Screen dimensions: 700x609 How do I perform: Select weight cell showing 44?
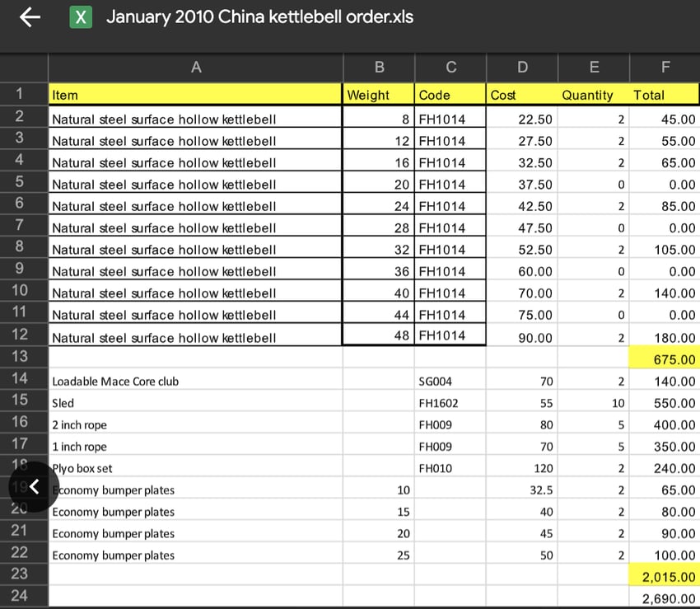tap(379, 313)
